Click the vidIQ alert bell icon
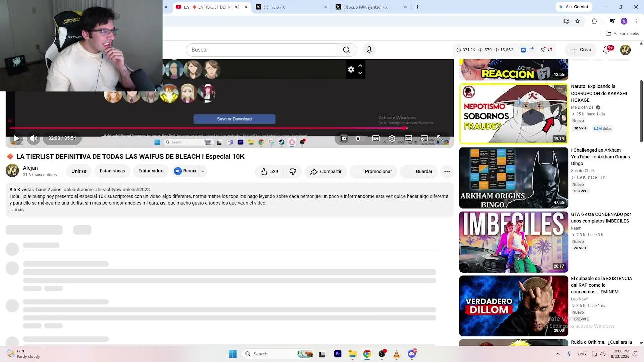The width and height of the screenshot is (644, 362). [x=550, y=50]
